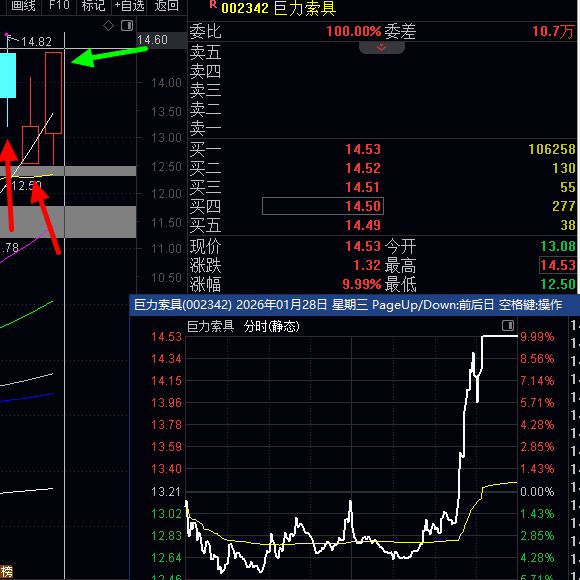The width and height of the screenshot is (580, 580).
Task: Click 巨力索具 分时(静态) chart label
Action: [x=243, y=326]
